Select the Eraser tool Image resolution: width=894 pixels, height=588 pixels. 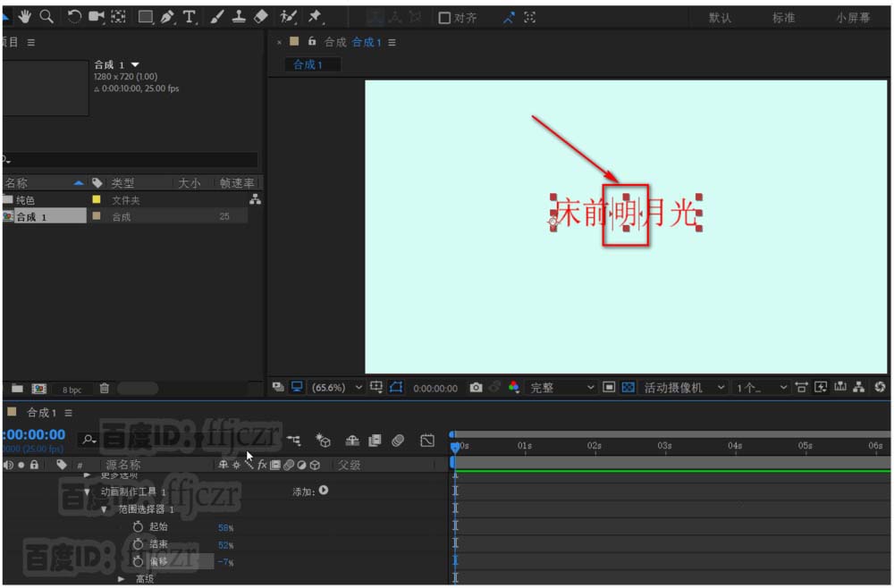[260, 17]
